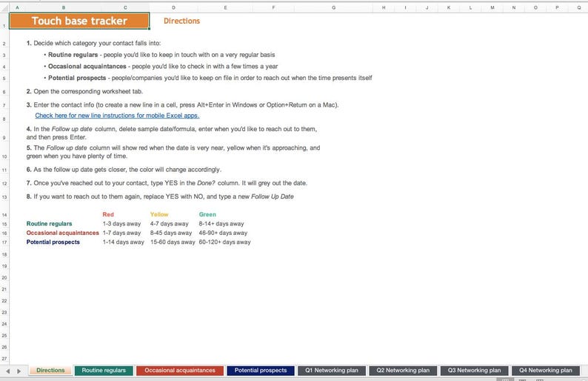588x381 pixels.
Task: Click the orange Directions heading
Action: [182, 21]
